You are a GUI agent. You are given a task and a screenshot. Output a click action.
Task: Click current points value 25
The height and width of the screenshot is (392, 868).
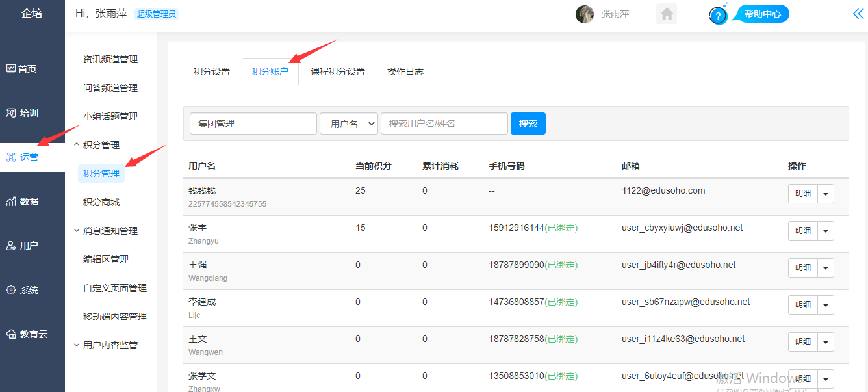[361, 190]
